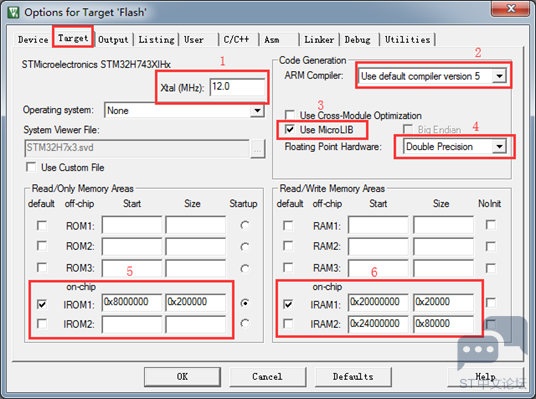Click the ROM1 Start field

tap(132, 225)
